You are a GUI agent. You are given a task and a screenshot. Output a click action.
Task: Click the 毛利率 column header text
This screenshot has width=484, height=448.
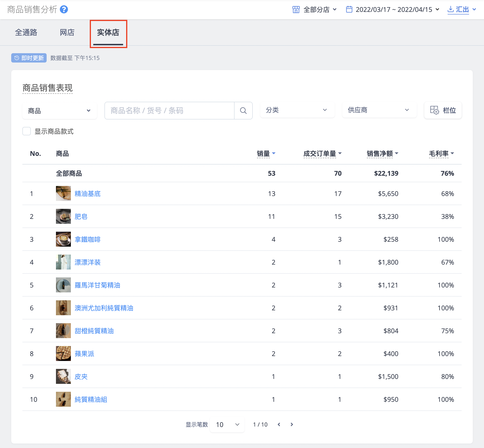439,154
